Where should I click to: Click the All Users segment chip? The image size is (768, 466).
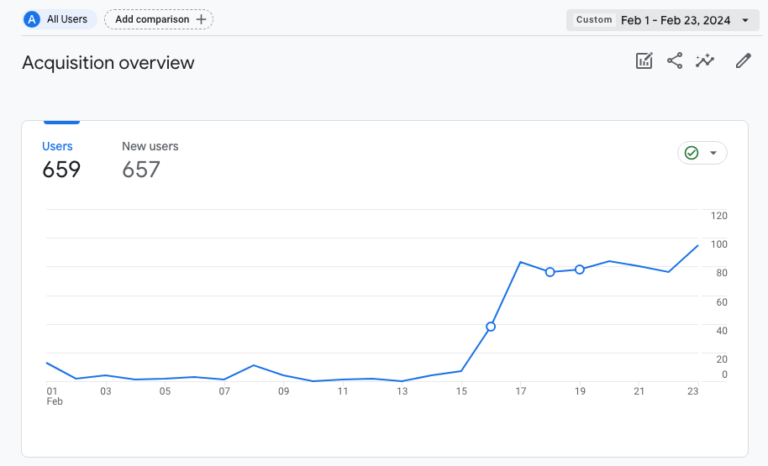pos(60,20)
